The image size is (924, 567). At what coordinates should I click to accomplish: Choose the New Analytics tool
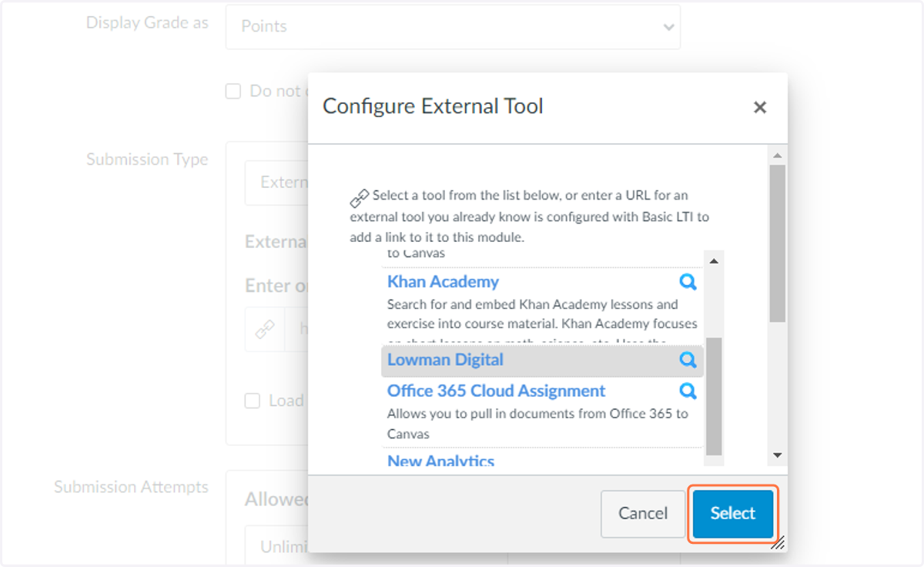(440, 461)
